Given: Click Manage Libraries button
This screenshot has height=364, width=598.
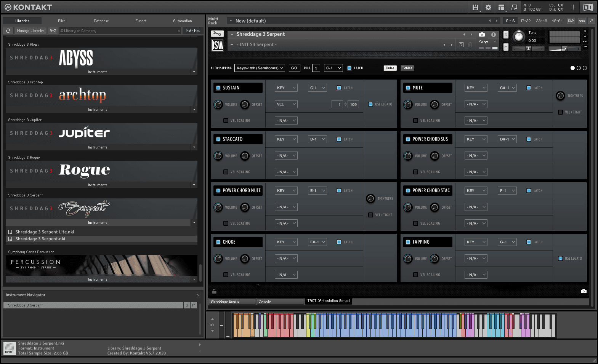Looking at the screenshot, I should [x=30, y=31].
